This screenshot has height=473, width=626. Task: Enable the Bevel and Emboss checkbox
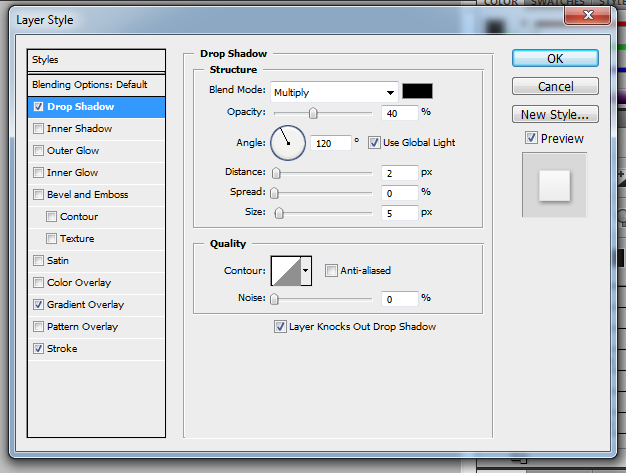coord(38,194)
